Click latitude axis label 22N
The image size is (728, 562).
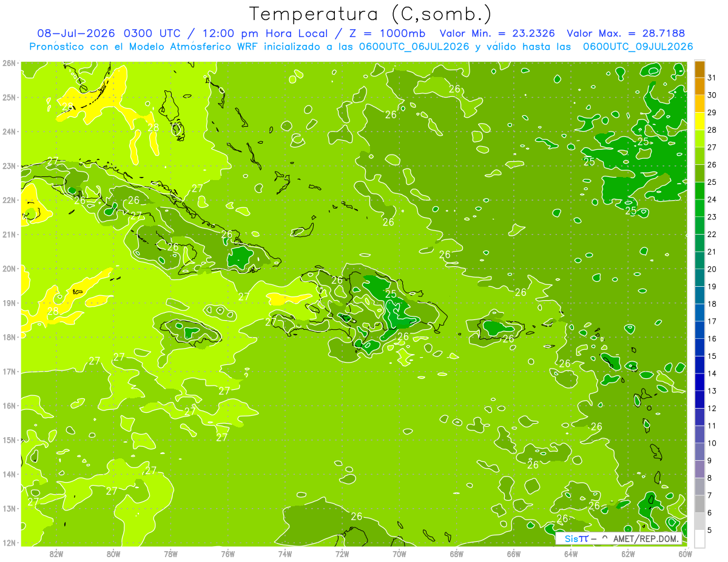tap(9, 200)
